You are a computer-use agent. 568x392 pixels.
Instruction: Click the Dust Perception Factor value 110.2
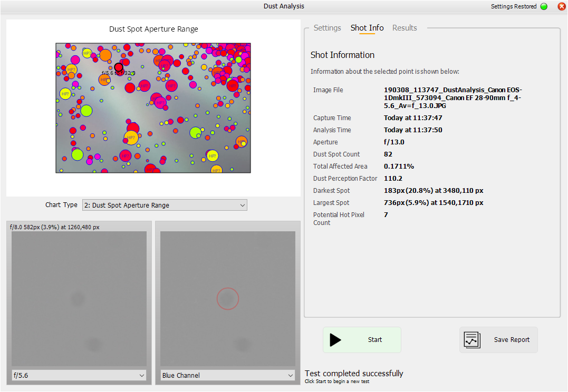click(x=393, y=179)
